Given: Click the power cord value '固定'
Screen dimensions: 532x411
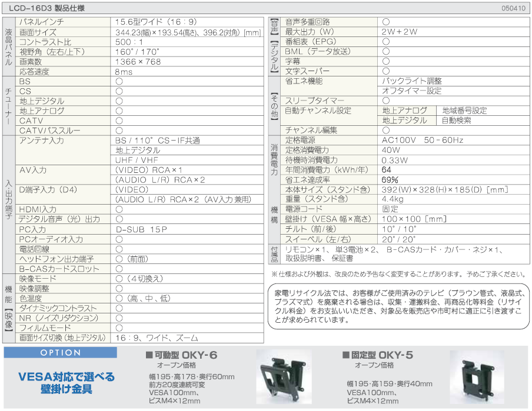Looking at the screenshot, I should coord(390,209).
